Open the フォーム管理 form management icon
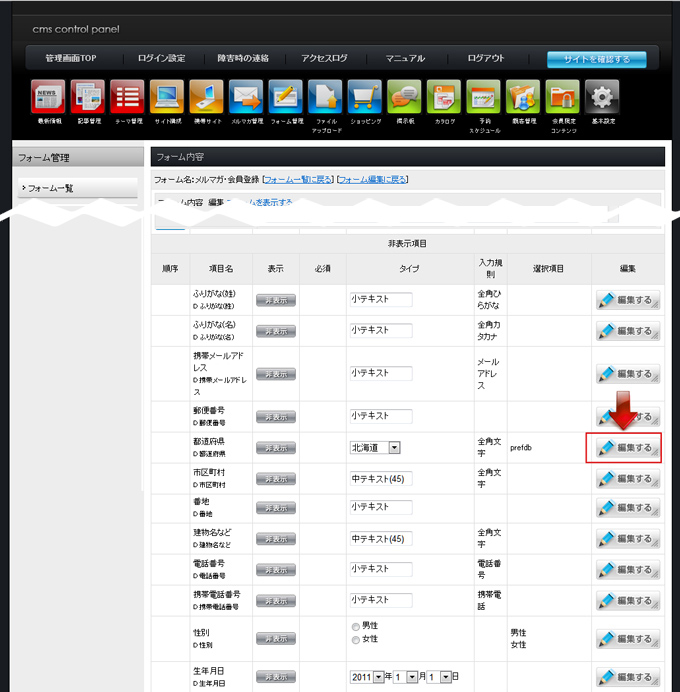The width and height of the screenshot is (680, 692). (286, 98)
